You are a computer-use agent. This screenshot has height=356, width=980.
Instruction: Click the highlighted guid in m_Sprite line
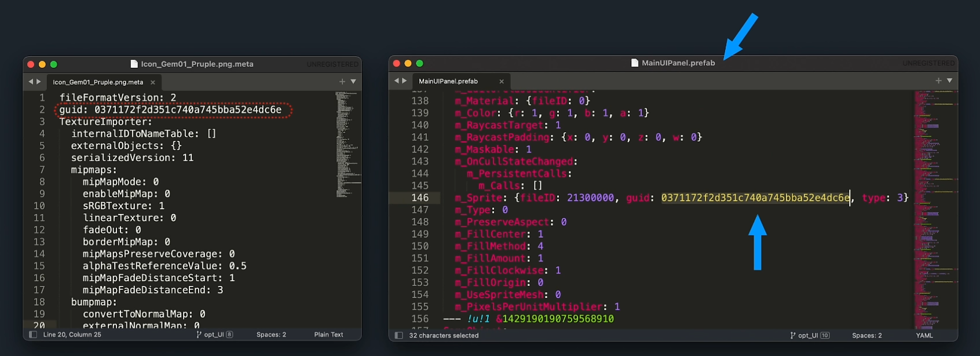click(x=755, y=198)
